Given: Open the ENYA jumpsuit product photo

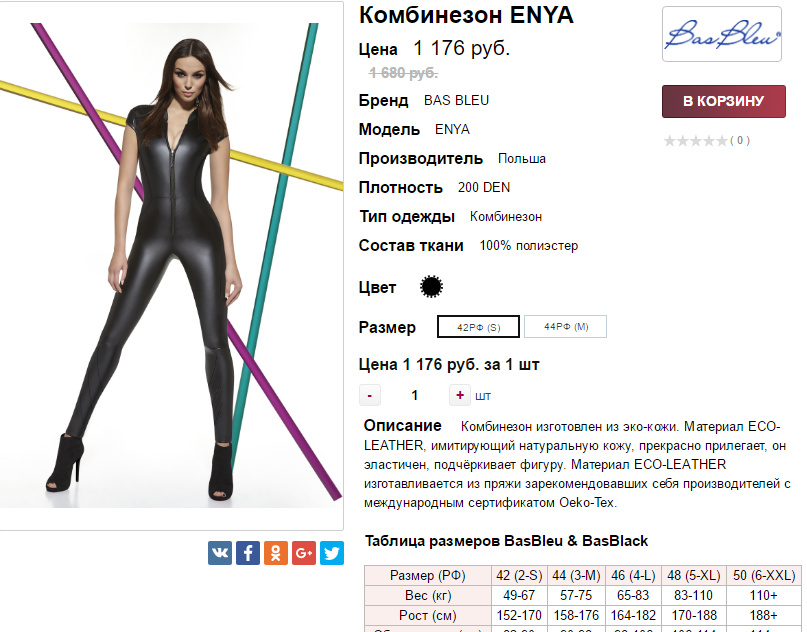Looking at the screenshot, I should pyautogui.click(x=171, y=265).
